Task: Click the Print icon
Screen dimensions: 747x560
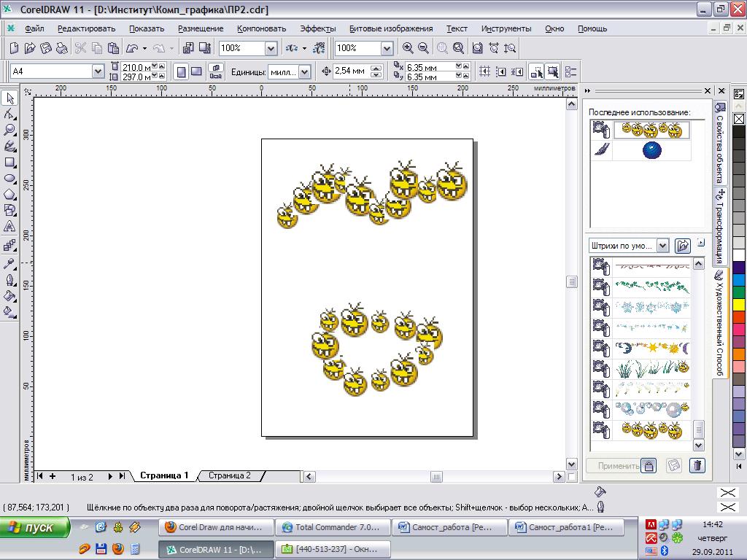Action: 62,47
